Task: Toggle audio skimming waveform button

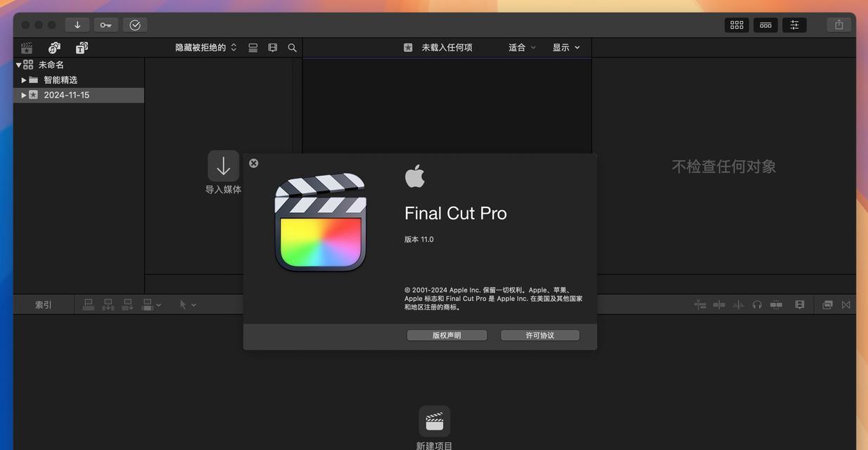Action: pyautogui.click(x=739, y=304)
